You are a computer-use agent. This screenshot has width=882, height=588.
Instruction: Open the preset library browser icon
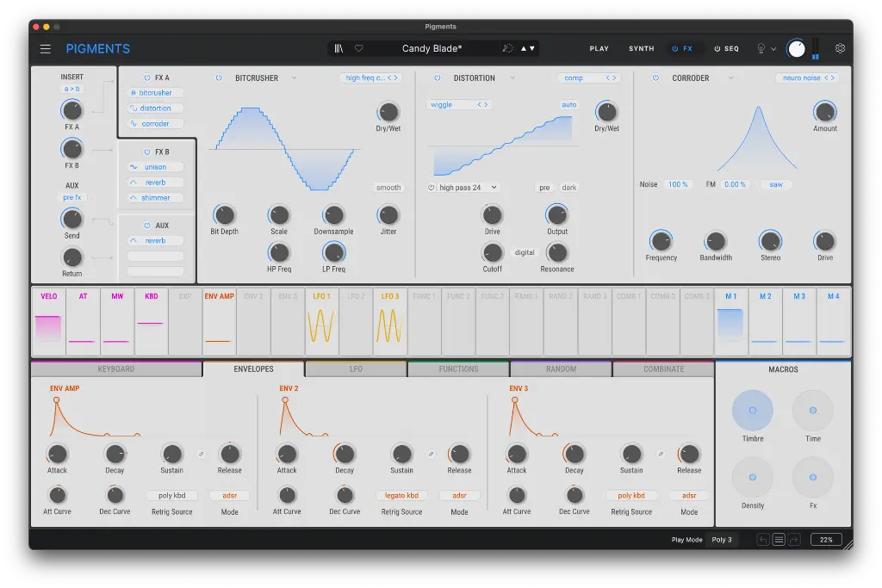339,48
